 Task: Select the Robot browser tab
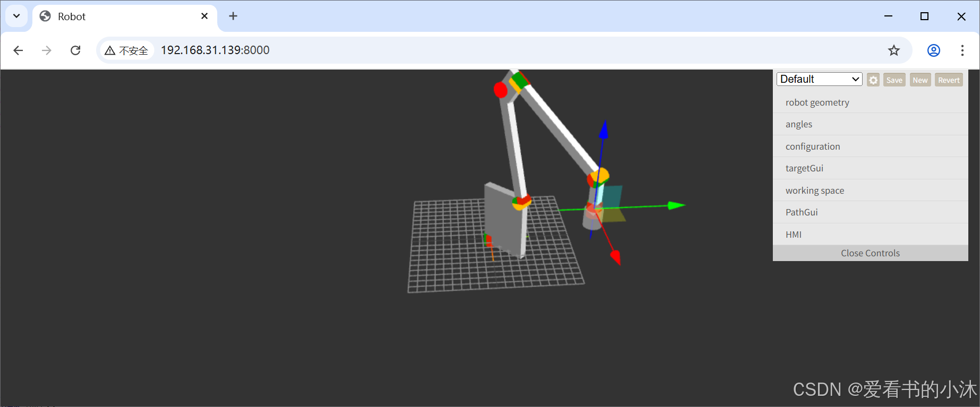coord(125,16)
